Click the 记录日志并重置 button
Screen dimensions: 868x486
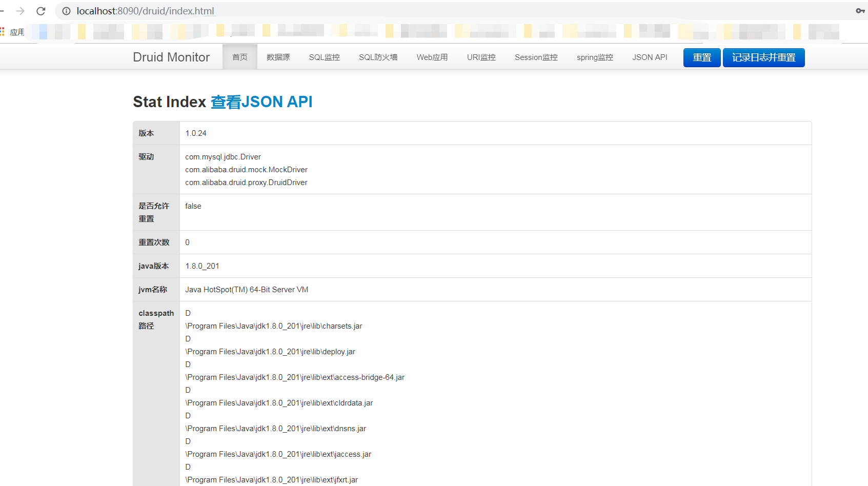click(764, 57)
